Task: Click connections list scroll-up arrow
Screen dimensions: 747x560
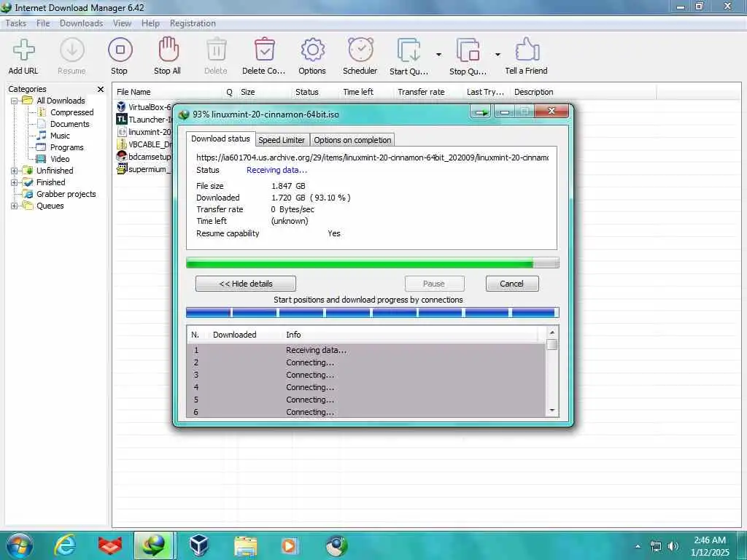Action: click(552, 332)
